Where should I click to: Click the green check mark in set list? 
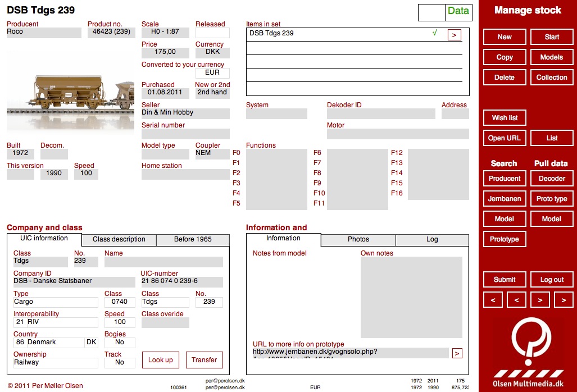tap(435, 33)
